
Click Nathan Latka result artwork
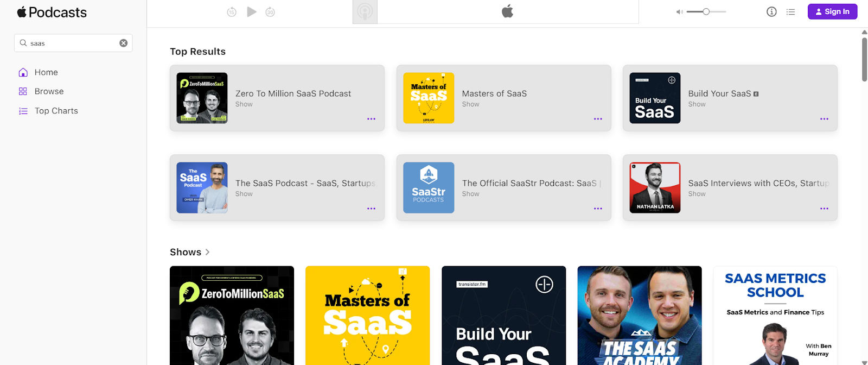click(655, 188)
